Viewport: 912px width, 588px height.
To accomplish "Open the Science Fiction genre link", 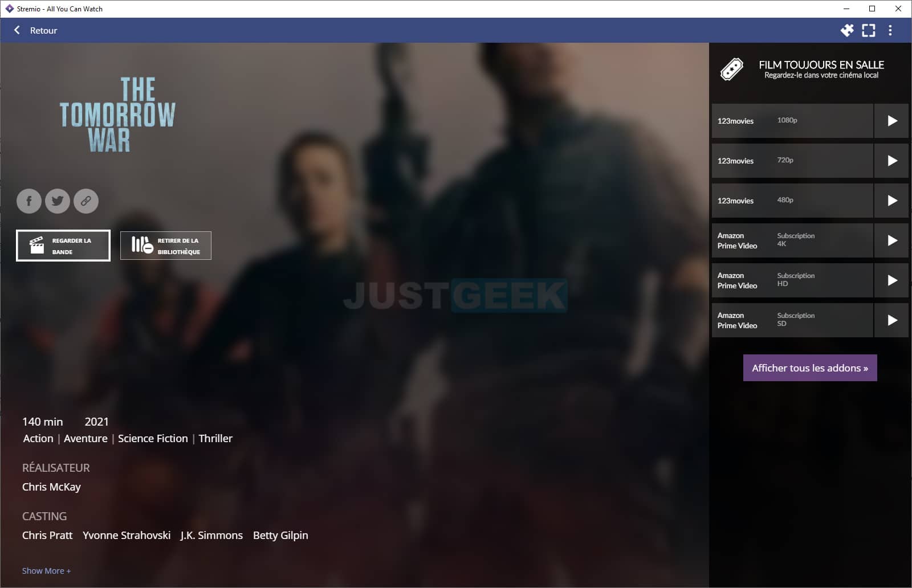I will pyautogui.click(x=153, y=438).
